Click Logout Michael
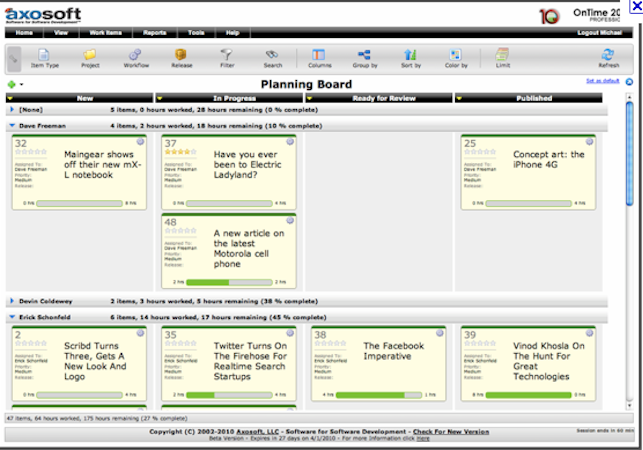The width and height of the screenshot is (643, 450). [x=599, y=33]
